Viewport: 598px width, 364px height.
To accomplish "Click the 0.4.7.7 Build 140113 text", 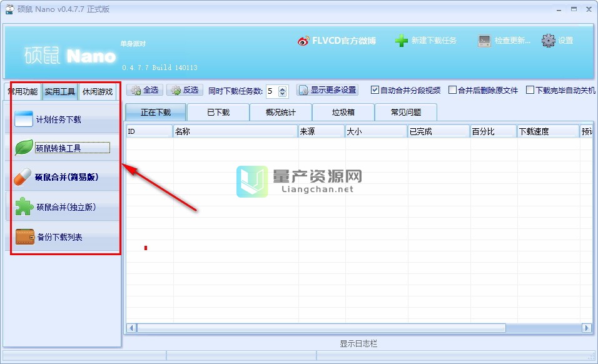I will 160,68.
